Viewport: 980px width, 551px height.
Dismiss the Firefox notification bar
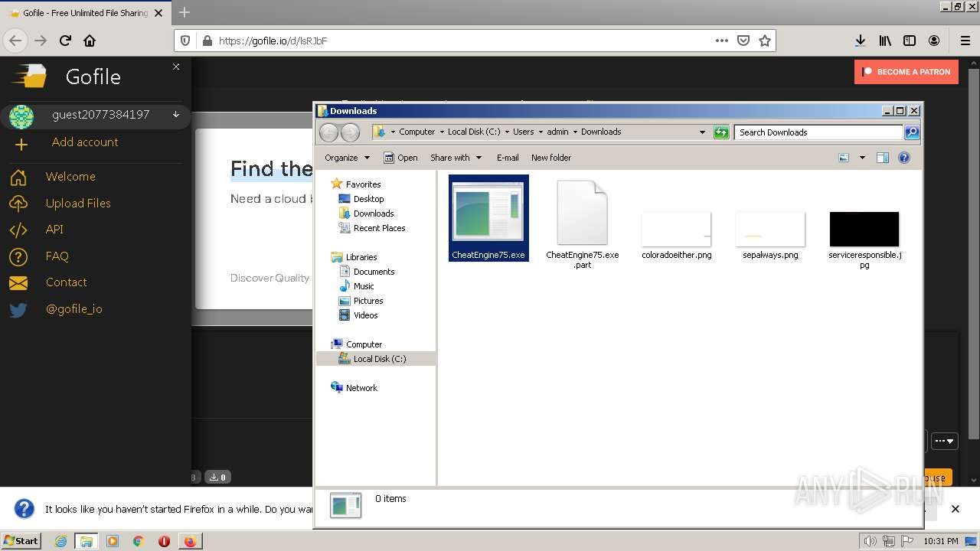955,509
